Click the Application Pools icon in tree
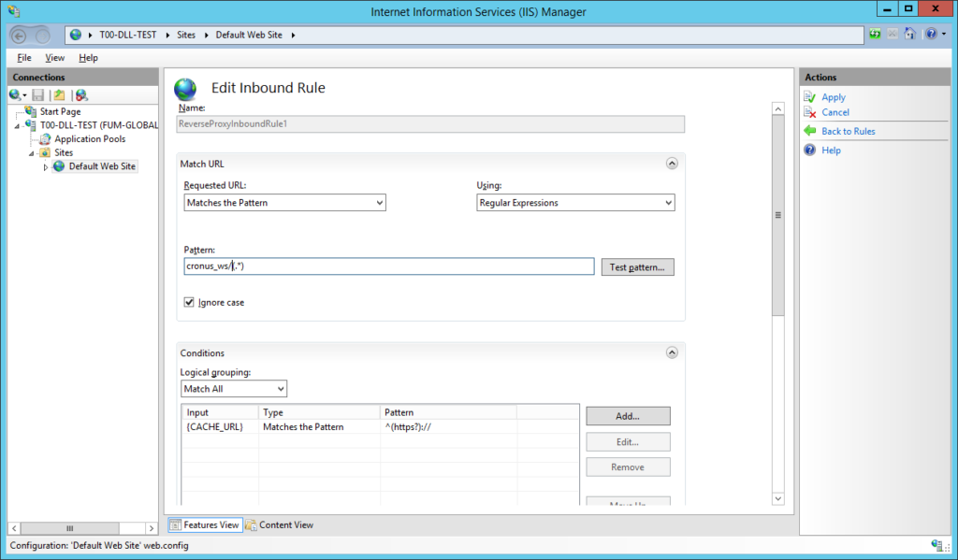 (x=45, y=138)
